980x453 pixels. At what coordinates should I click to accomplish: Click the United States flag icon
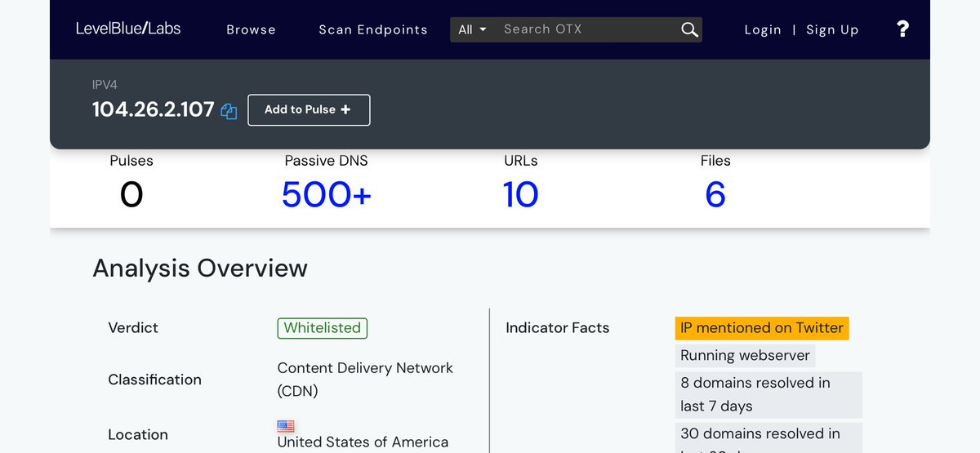286,426
